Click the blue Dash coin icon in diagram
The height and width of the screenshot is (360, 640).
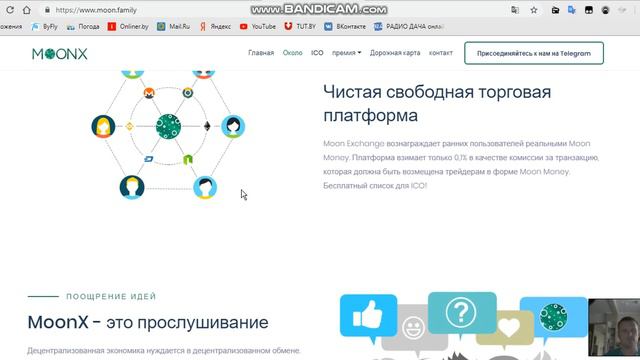[x=149, y=159]
